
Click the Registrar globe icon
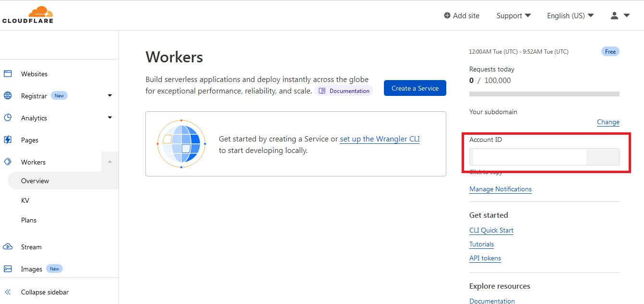[x=8, y=95]
